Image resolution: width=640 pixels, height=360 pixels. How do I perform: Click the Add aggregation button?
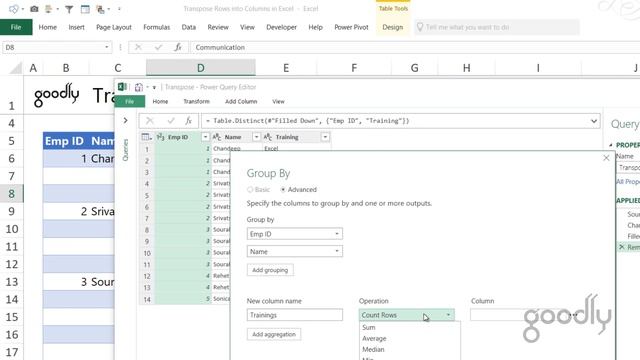click(274, 334)
